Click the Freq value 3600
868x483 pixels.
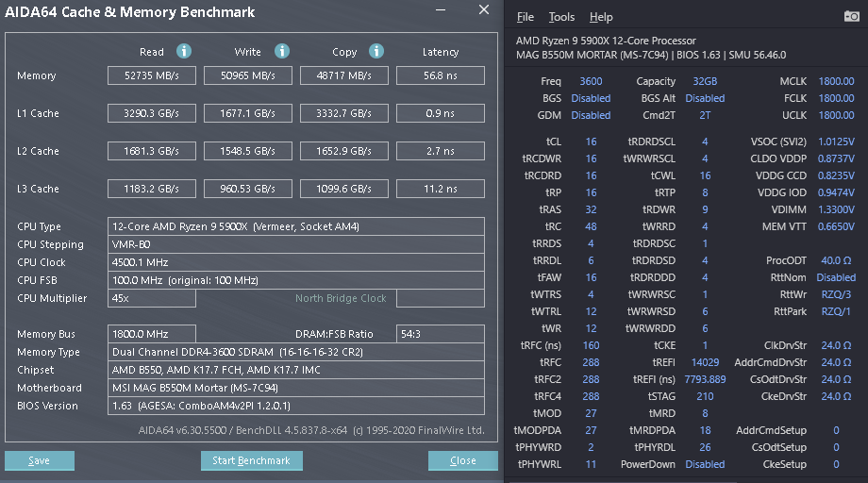tap(591, 81)
